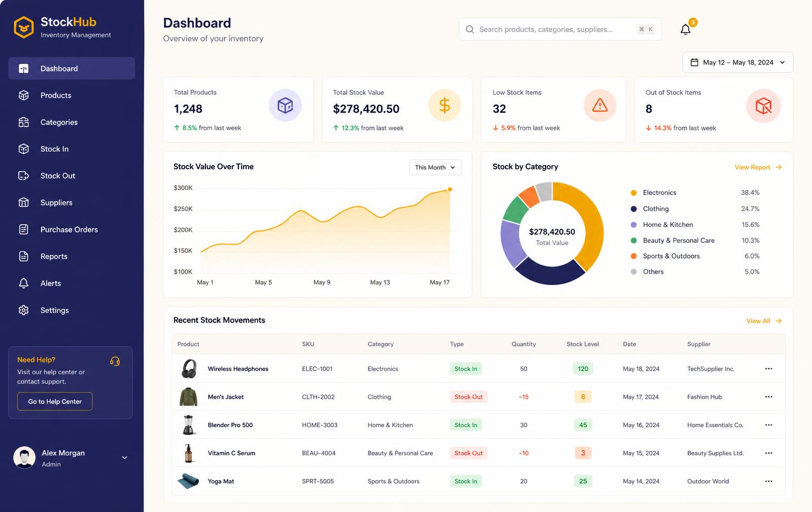This screenshot has height=512, width=812.
Task: Expand the This Month chart dropdown
Action: click(x=435, y=167)
